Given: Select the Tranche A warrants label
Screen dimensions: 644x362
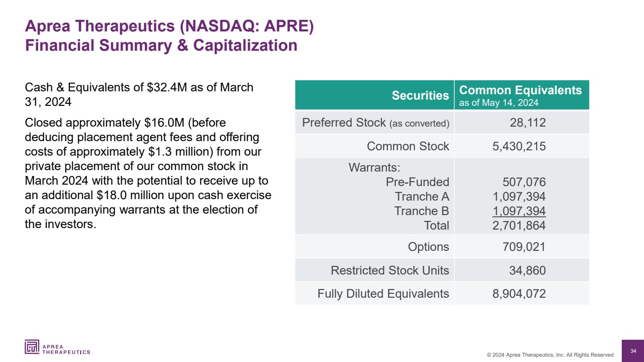Looking at the screenshot, I should (x=422, y=197).
